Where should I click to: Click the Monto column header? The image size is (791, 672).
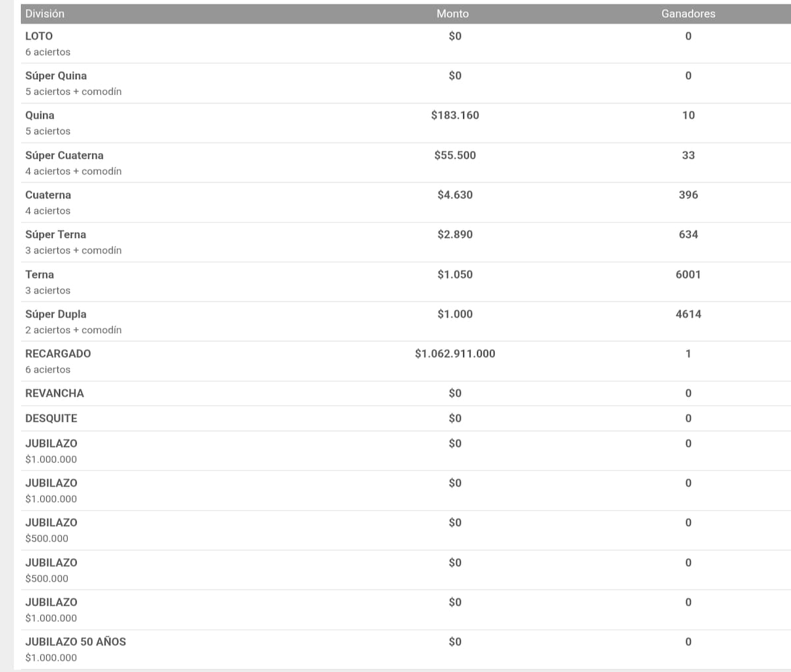[453, 13]
